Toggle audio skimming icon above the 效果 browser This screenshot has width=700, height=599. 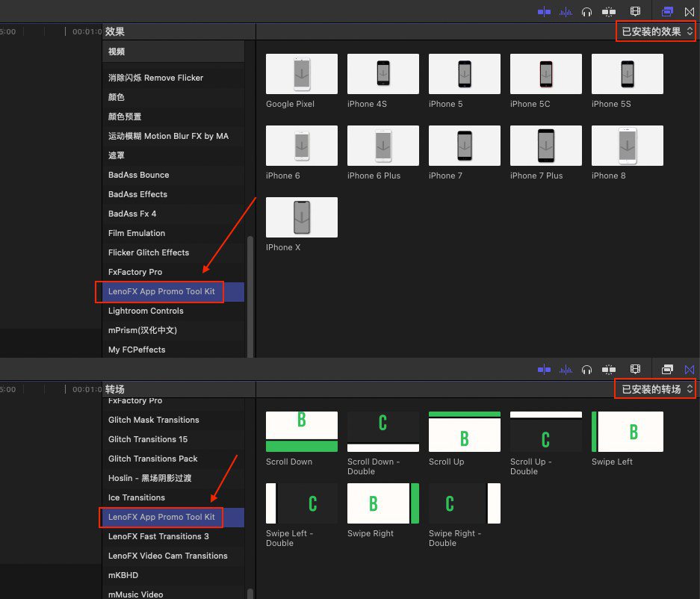(566, 12)
